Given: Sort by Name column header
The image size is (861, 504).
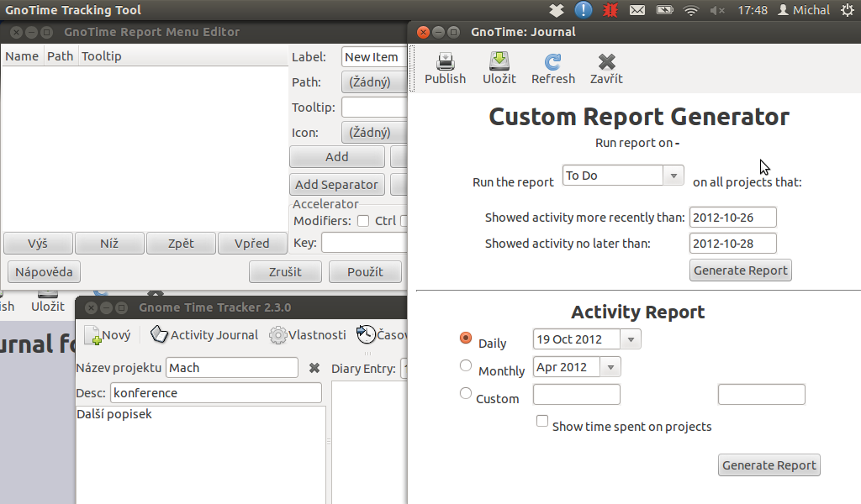Looking at the screenshot, I should 22,56.
